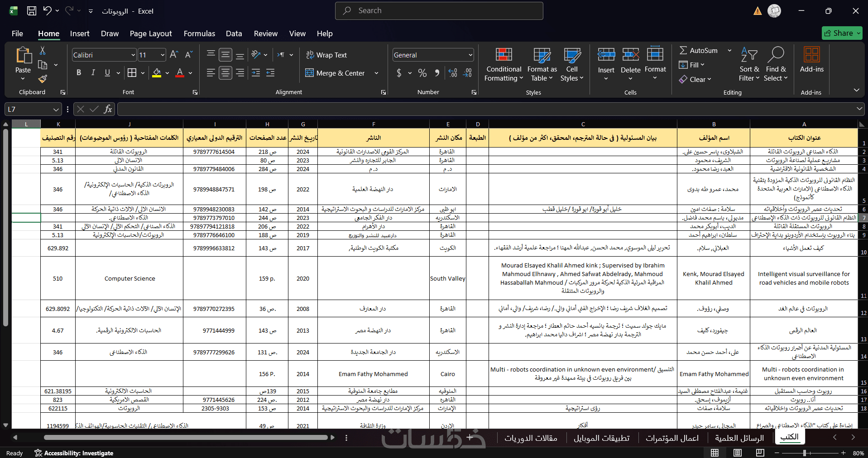This screenshot has height=458, width=868.
Task: Toggle center horizontal alignment
Action: pos(225,73)
